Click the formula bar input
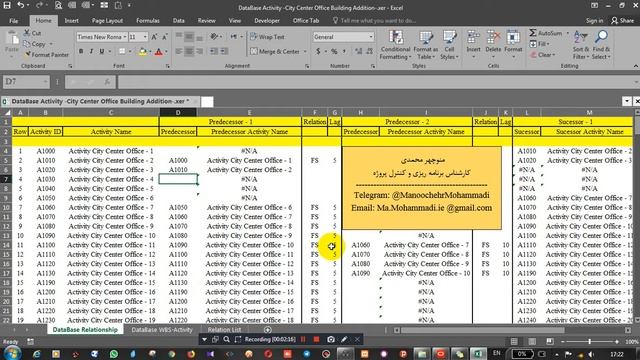640x360 pixels. [x=378, y=82]
